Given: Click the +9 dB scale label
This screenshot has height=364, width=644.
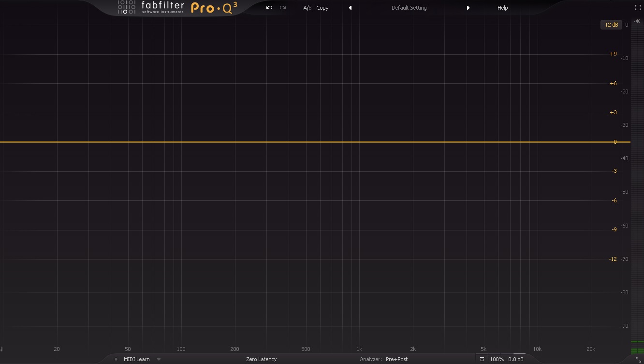Looking at the screenshot, I should (x=614, y=54).
